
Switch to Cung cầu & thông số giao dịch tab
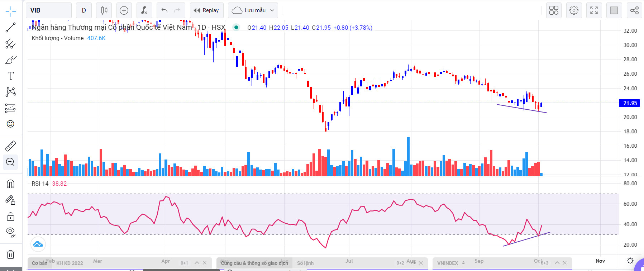(254, 263)
